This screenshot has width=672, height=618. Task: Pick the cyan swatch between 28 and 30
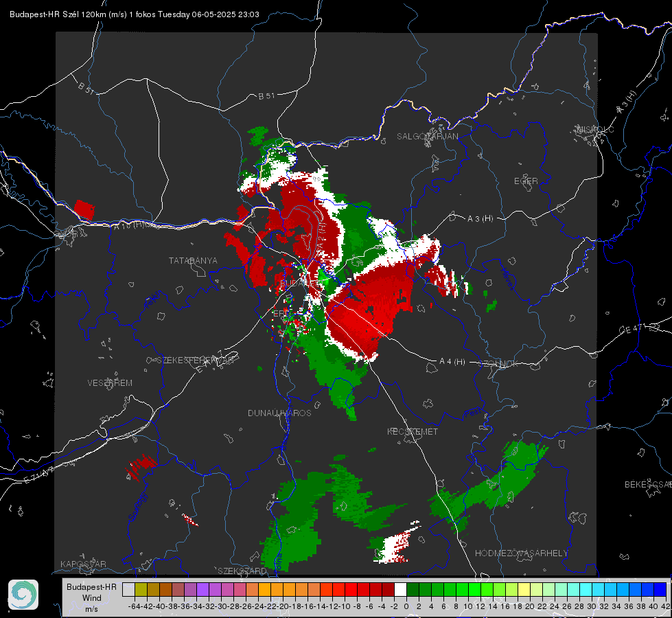click(586, 589)
